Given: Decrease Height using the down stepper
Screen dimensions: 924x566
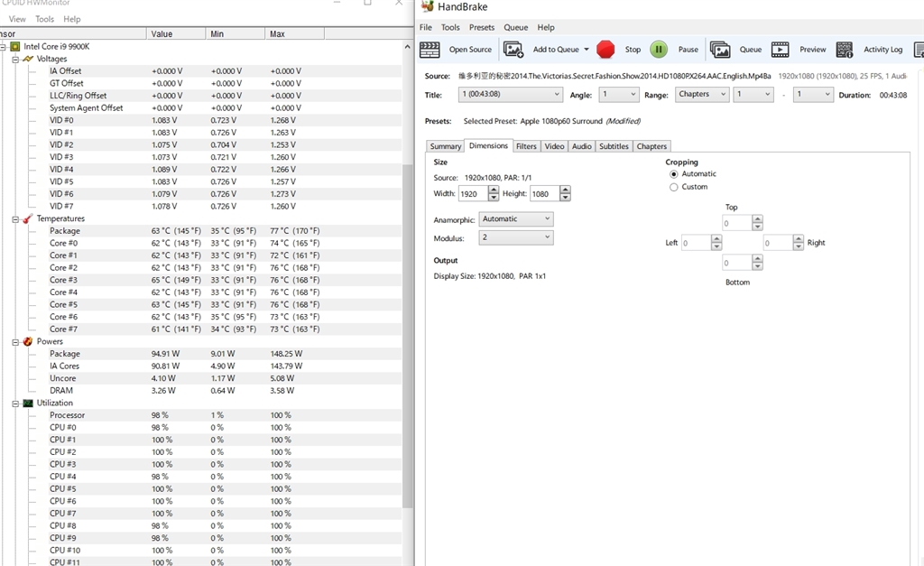Looking at the screenshot, I should tap(565, 198).
